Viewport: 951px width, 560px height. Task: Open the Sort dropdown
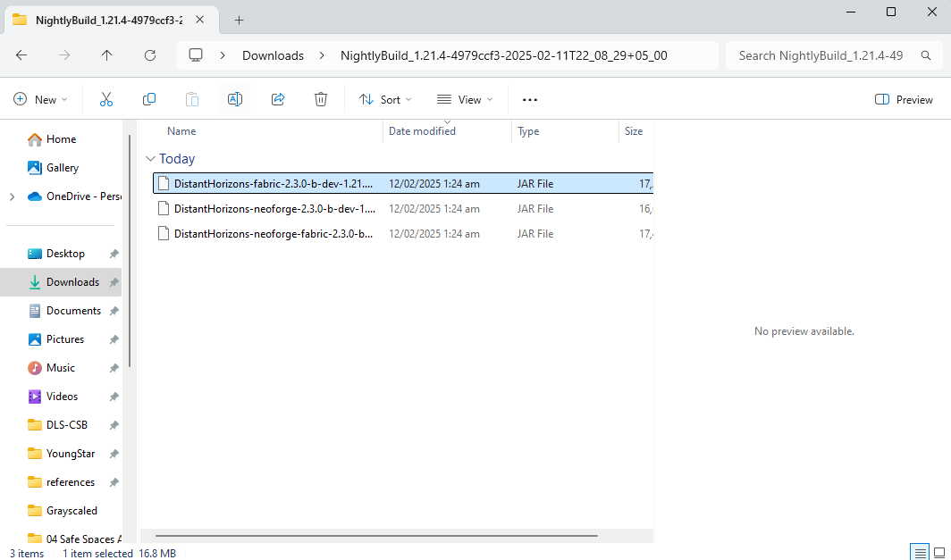pyautogui.click(x=385, y=99)
